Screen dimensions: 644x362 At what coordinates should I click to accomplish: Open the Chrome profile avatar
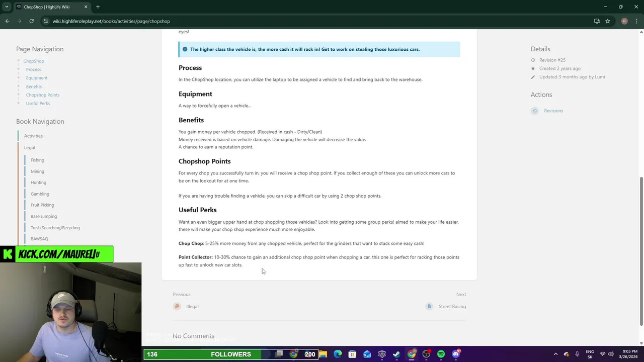click(624, 21)
